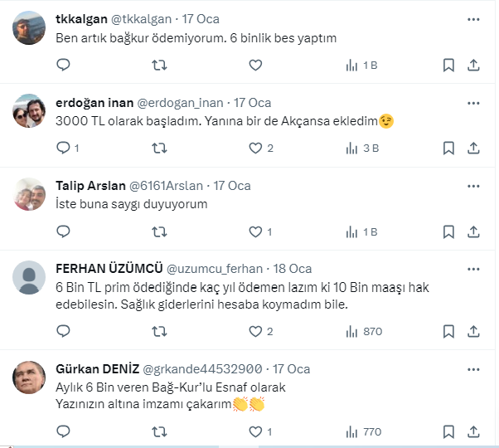Open 18 Oca timestamp on Ferhan's tweet

(x=291, y=269)
